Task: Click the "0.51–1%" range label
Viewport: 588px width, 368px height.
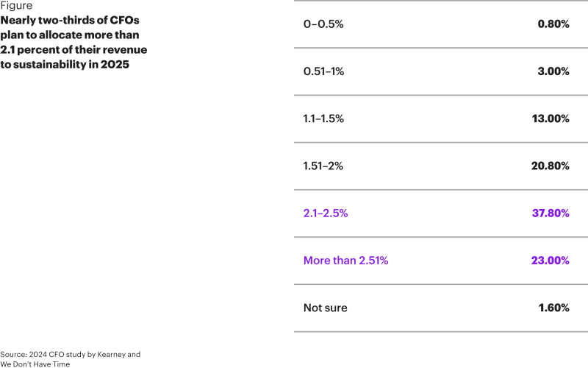Action: [323, 71]
